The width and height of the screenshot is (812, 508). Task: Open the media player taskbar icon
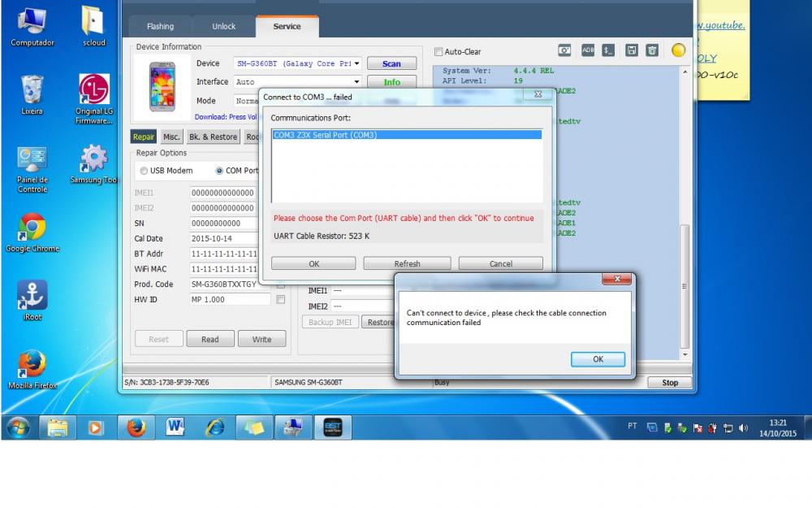[x=95, y=428]
